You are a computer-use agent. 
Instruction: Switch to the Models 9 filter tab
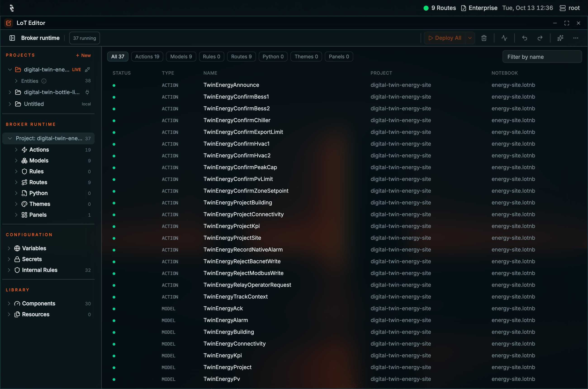coord(181,57)
